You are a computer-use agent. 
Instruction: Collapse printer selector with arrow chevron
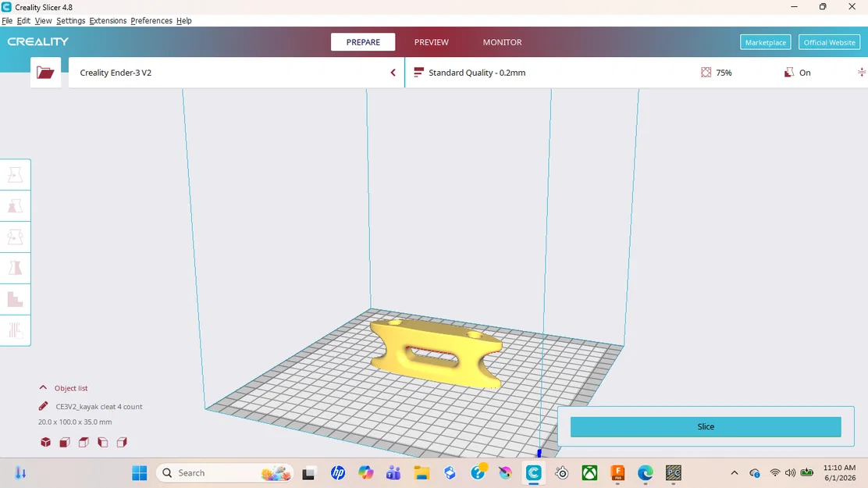point(393,73)
